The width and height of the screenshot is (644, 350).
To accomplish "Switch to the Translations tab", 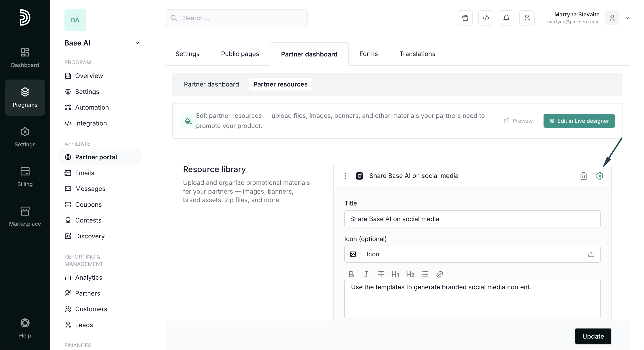I will 417,54.
